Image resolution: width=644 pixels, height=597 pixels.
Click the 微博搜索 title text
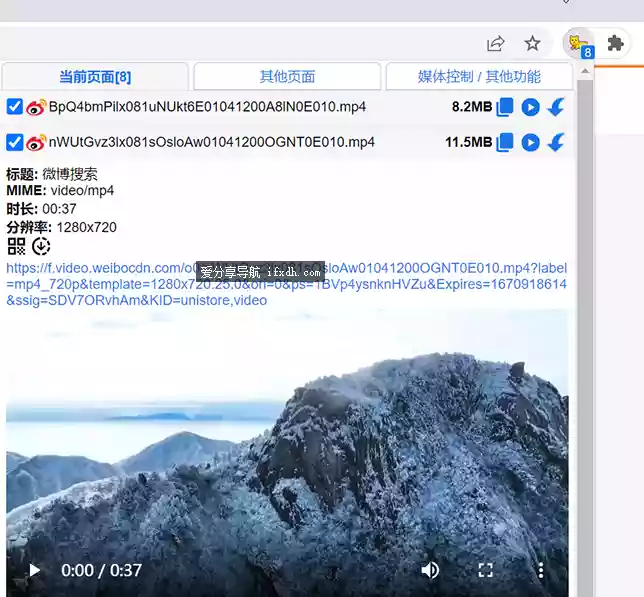(x=70, y=174)
